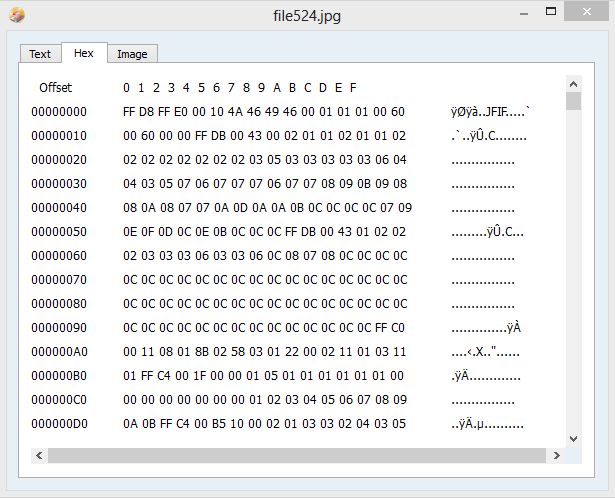615x498 pixels.
Task: Click the hex bytes at offset 00000010
Action: [264, 136]
